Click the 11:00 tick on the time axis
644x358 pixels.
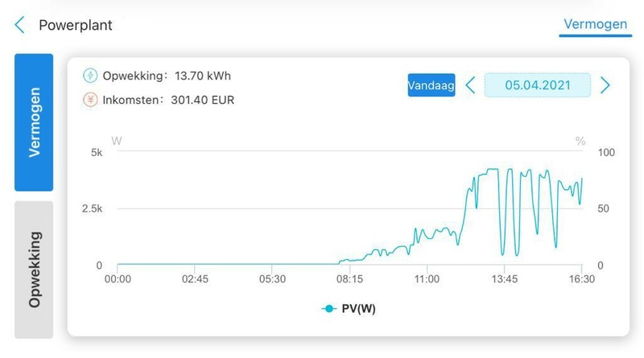click(x=427, y=279)
